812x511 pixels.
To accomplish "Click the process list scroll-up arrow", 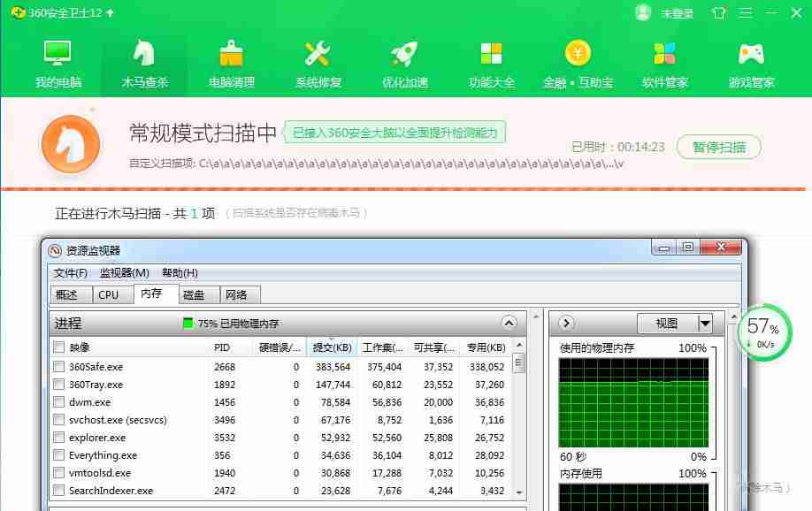I will 519,344.
